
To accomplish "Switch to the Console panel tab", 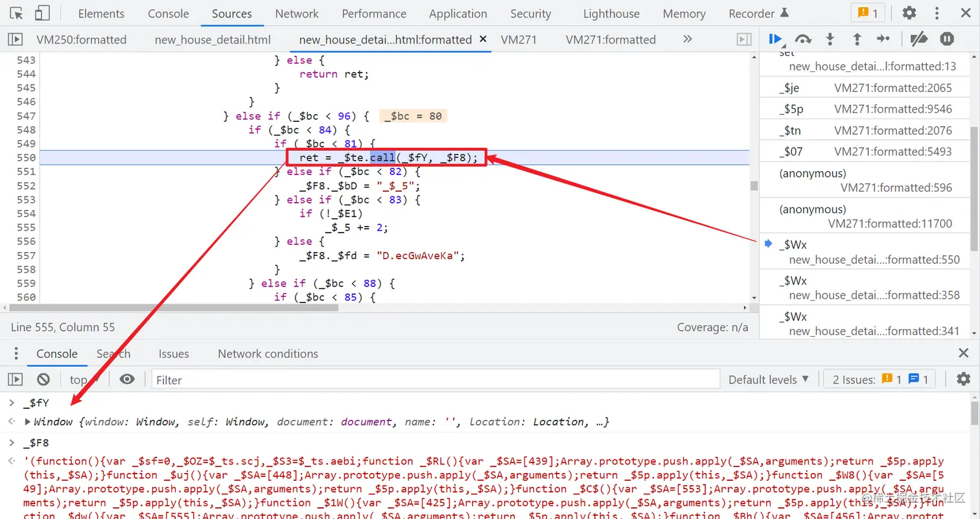I will [x=169, y=14].
